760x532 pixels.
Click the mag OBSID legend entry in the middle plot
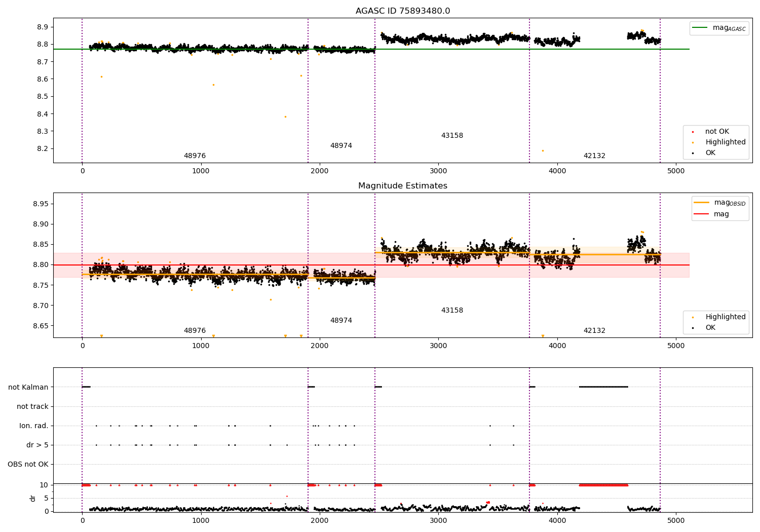click(719, 203)
